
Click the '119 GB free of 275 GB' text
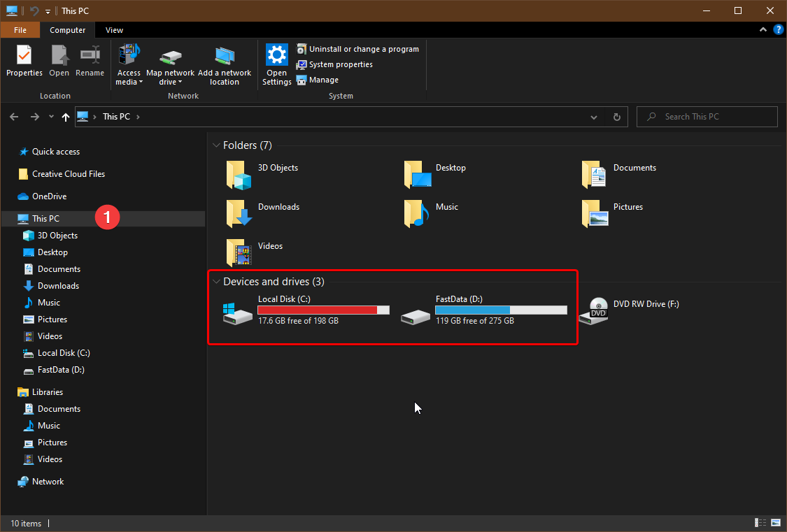click(475, 321)
